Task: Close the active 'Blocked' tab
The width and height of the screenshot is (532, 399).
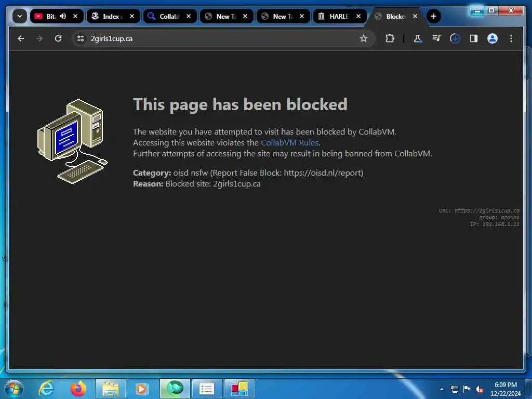Action: 415,16
